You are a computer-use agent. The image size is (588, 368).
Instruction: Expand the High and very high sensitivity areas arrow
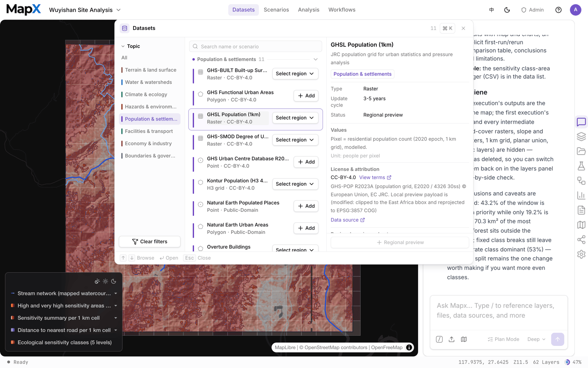(116, 306)
